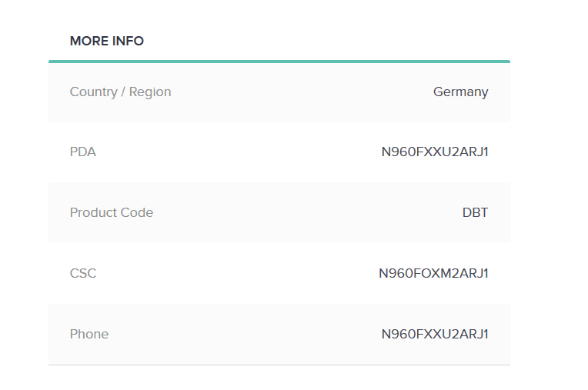Click the middle of the PDA row
This screenshot has width=588, height=390.
279,152
